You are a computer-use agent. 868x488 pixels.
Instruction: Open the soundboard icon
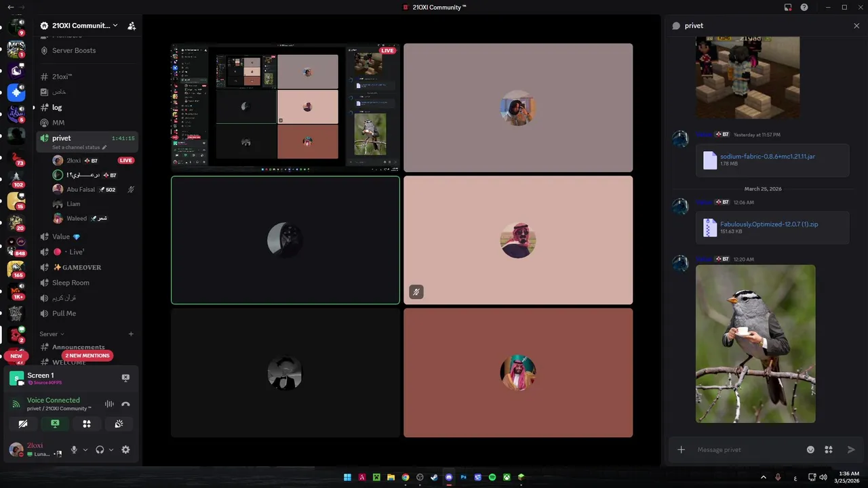pyautogui.click(x=119, y=424)
